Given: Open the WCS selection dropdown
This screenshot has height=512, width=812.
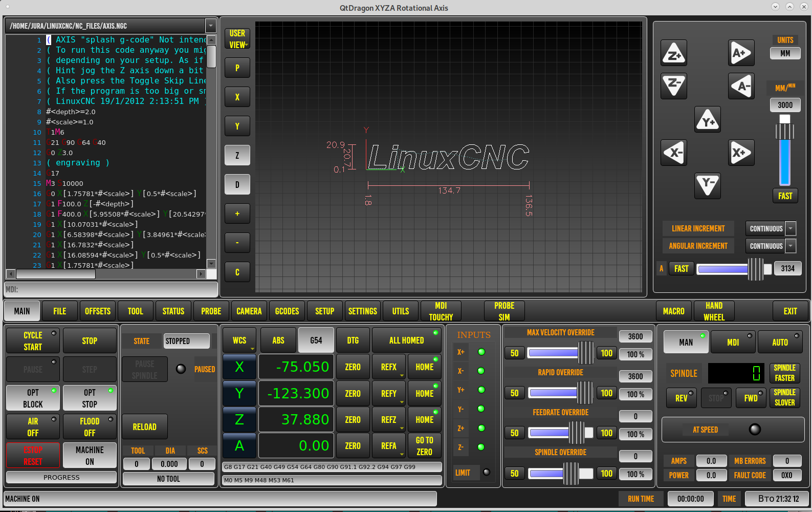Looking at the screenshot, I should [239, 340].
